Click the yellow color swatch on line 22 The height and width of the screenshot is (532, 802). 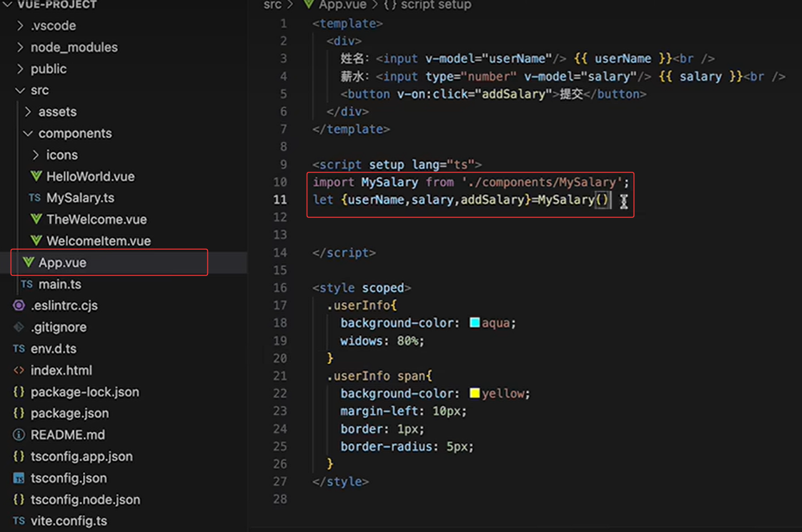[x=475, y=393]
